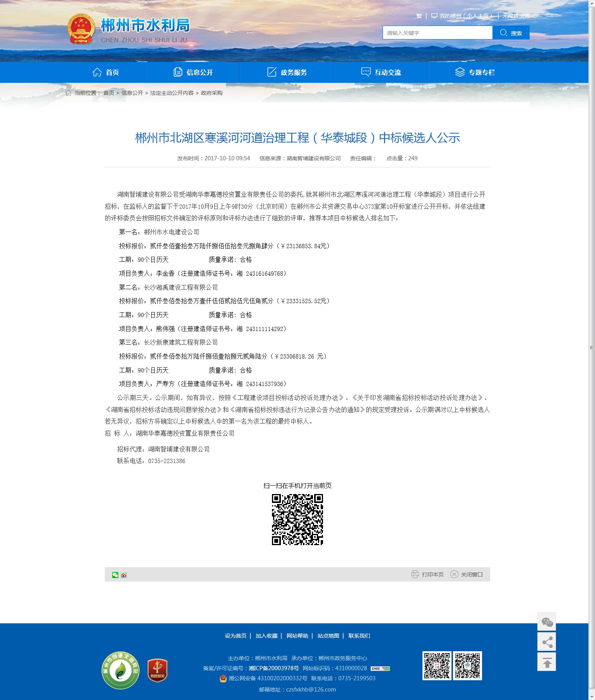Open the 专题专栏 navigation menu item
The width and height of the screenshot is (595, 700).
point(475,72)
